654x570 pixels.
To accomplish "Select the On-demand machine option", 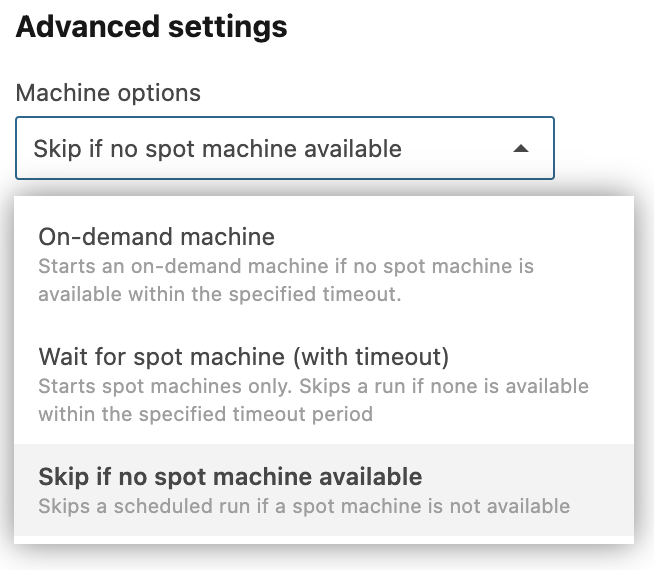I will point(324,264).
